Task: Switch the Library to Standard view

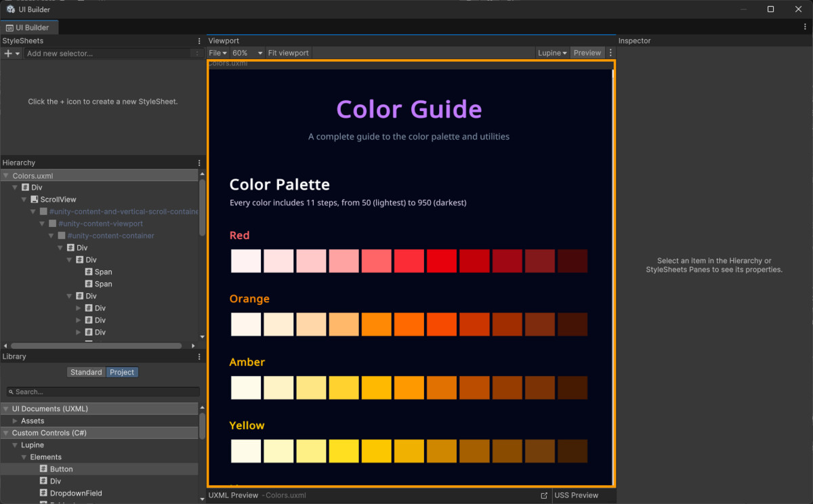Action: point(86,372)
